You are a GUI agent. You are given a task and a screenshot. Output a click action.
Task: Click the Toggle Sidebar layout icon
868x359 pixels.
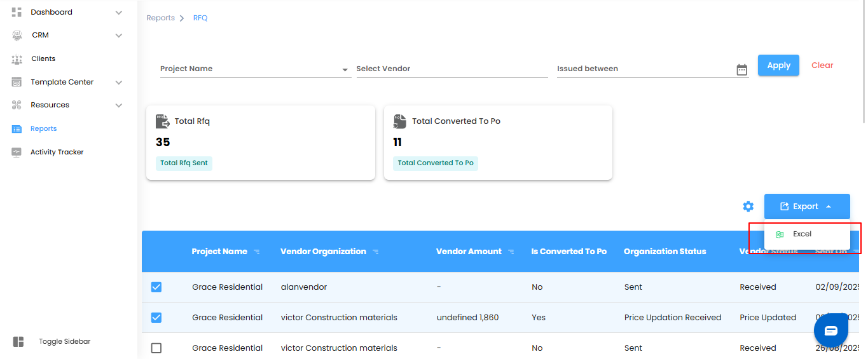(18, 342)
